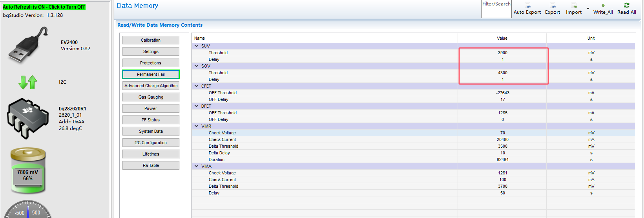The height and width of the screenshot is (218, 644).
Task: Select VIMA Check Current value 100
Action: click(x=502, y=180)
